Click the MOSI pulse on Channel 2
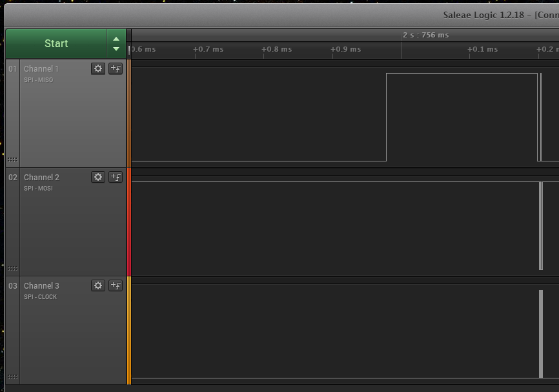559x392 pixels. tap(541, 225)
